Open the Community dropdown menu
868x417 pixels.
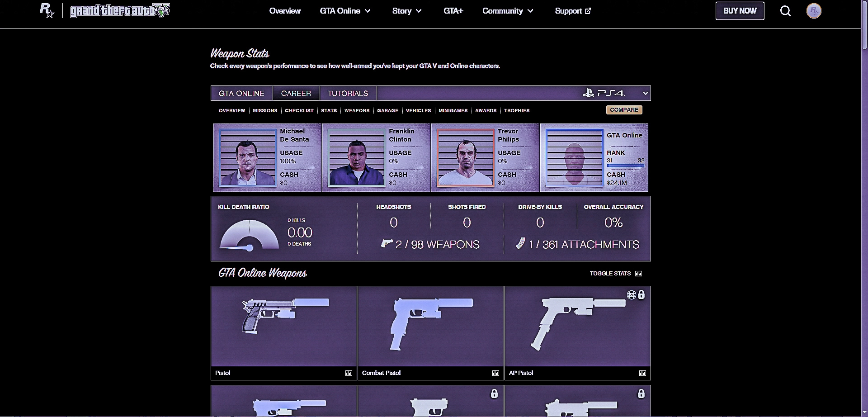[507, 11]
